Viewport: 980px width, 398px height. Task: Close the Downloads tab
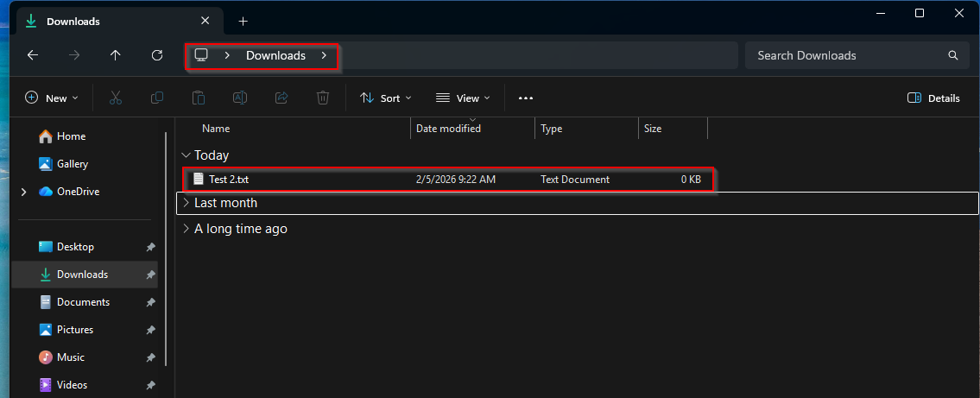tap(205, 21)
